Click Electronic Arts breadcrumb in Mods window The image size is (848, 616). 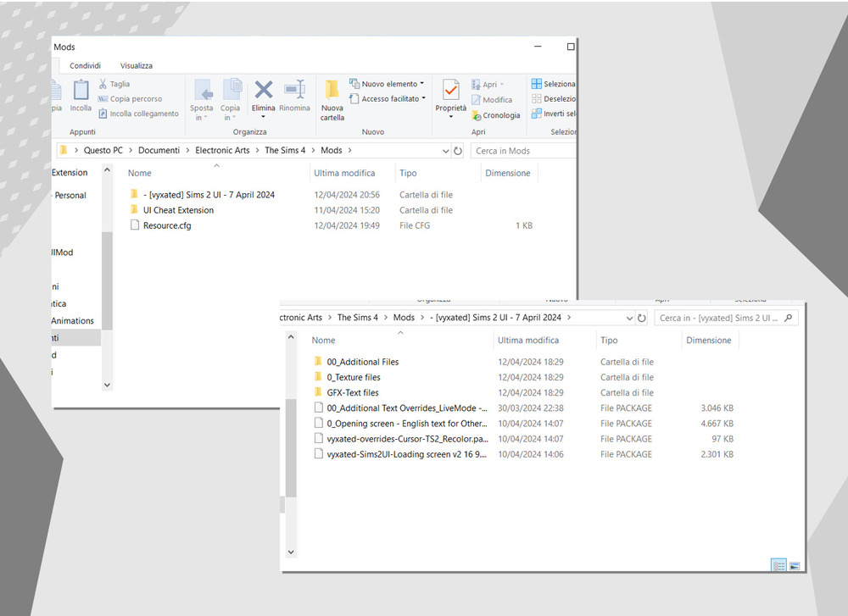[x=222, y=150]
